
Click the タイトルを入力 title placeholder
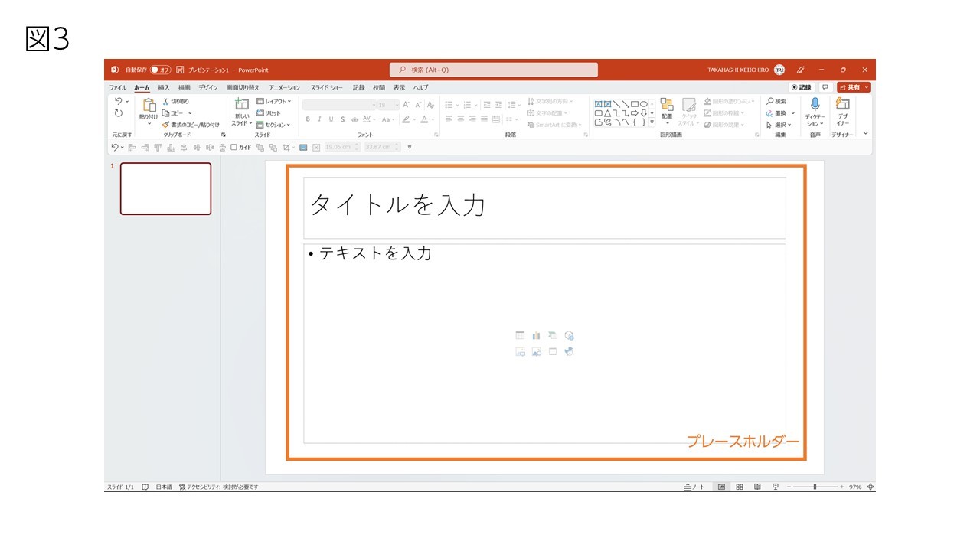544,207
